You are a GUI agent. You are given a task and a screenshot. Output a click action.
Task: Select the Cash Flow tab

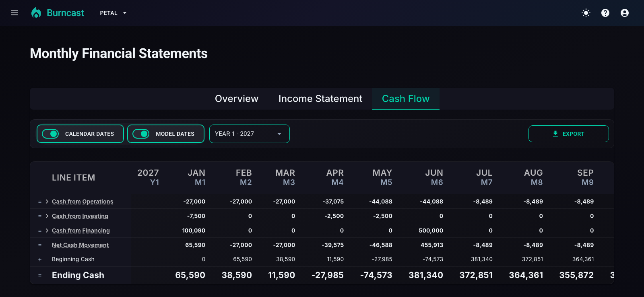point(406,99)
